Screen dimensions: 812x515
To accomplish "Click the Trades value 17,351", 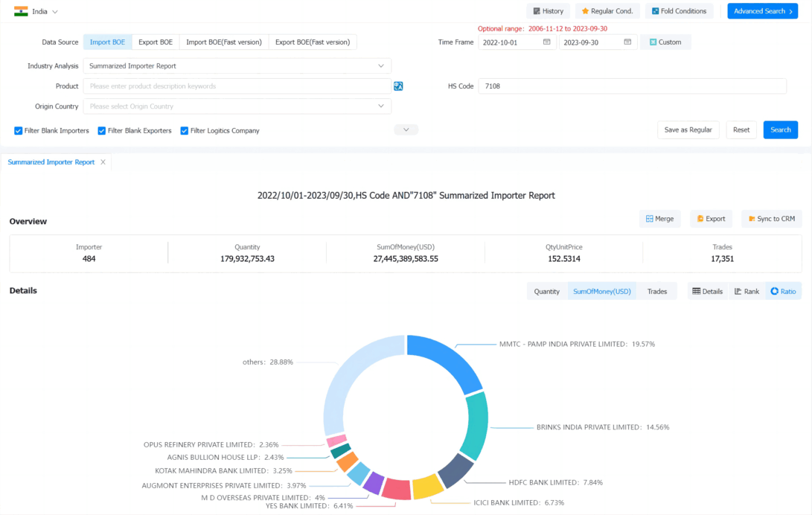I will click(723, 259).
